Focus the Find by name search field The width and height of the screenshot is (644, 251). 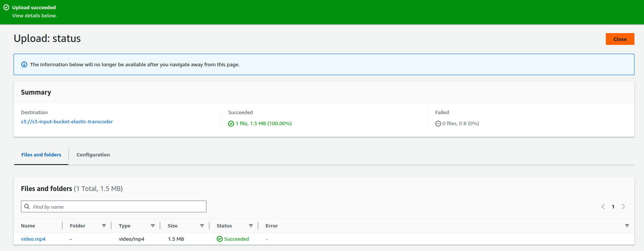pyautogui.click(x=118, y=206)
